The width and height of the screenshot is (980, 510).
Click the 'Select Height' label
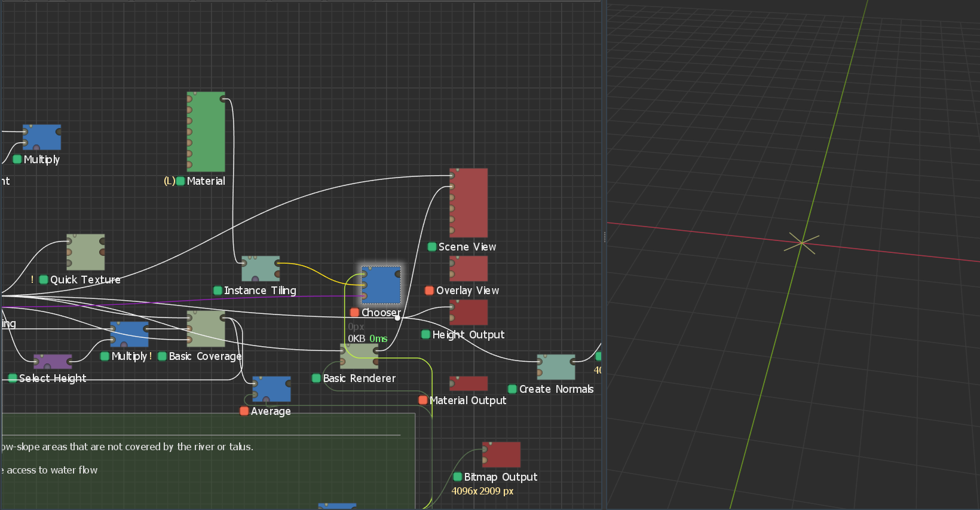[53, 378]
